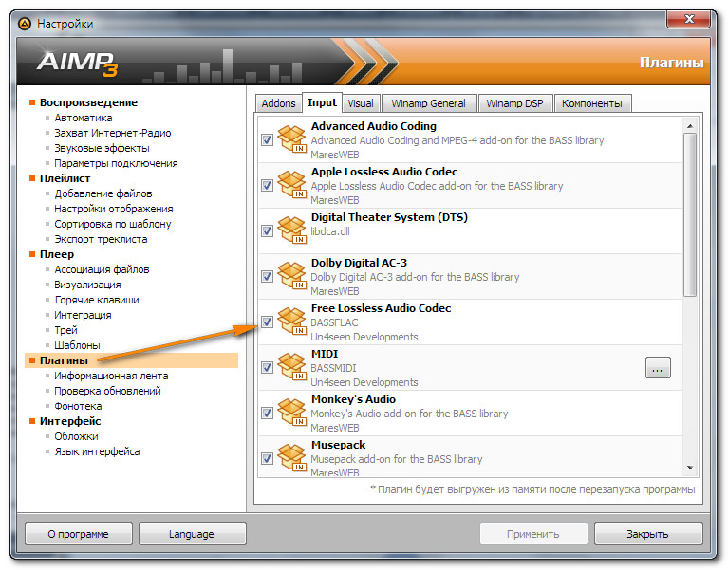The width and height of the screenshot is (728, 570).
Task: Open Добавление файлов settings
Action: [x=103, y=193]
